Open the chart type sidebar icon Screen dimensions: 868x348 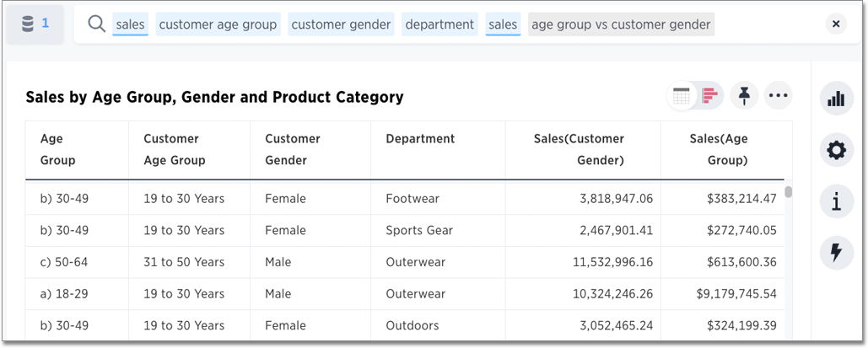click(836, 99)
